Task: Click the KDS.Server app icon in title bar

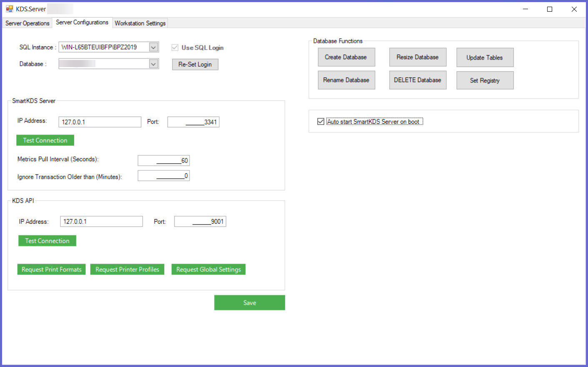Action: 9,9
